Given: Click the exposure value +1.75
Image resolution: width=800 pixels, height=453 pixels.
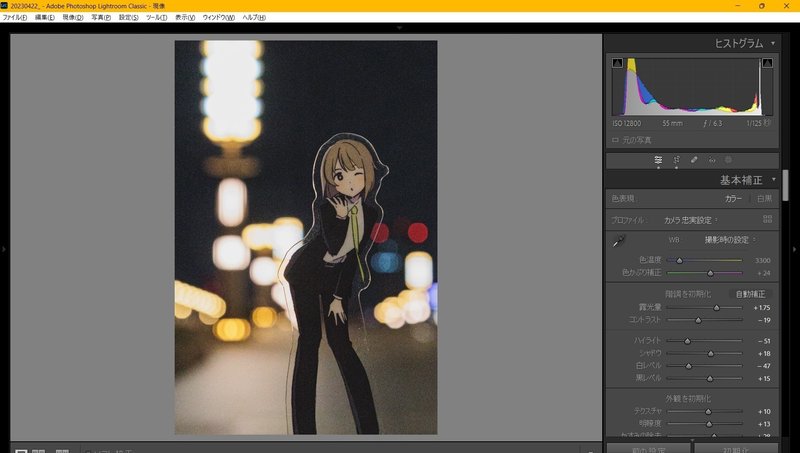Looking at the screenshot, I should pos(762,308).
